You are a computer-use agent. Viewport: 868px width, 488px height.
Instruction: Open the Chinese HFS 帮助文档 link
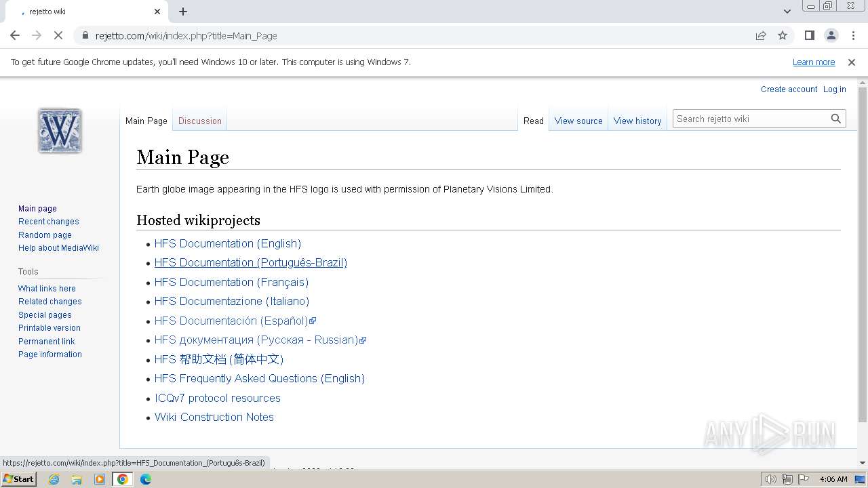[x=219, y=359]
